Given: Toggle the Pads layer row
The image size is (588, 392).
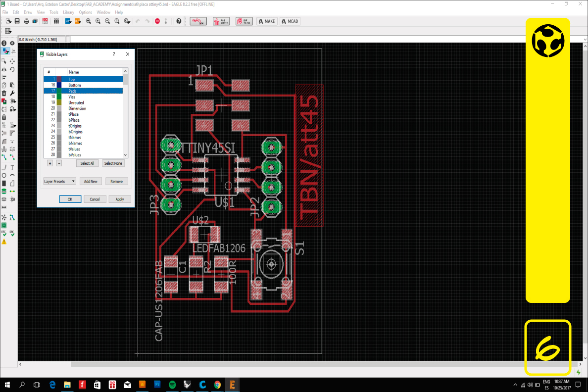Looking at the screenshot, I should [x=83, y=91].
